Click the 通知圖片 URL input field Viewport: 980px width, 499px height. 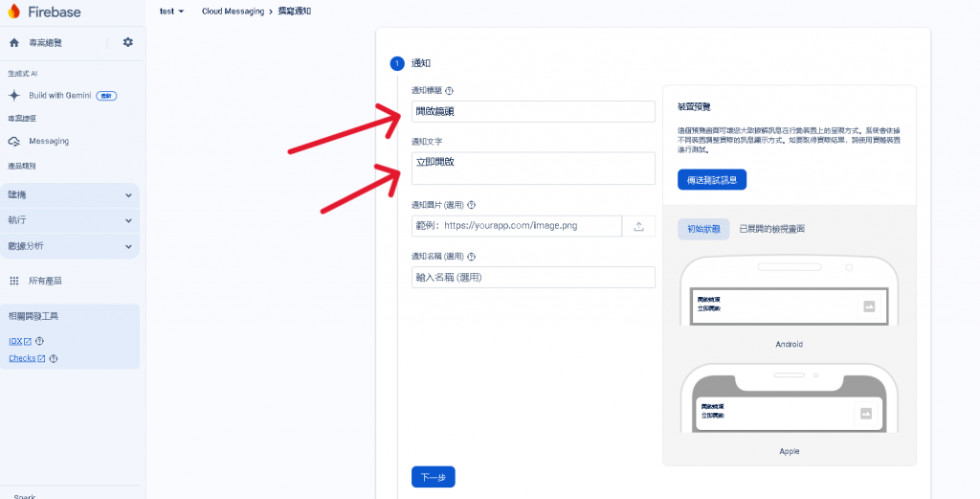516,226
